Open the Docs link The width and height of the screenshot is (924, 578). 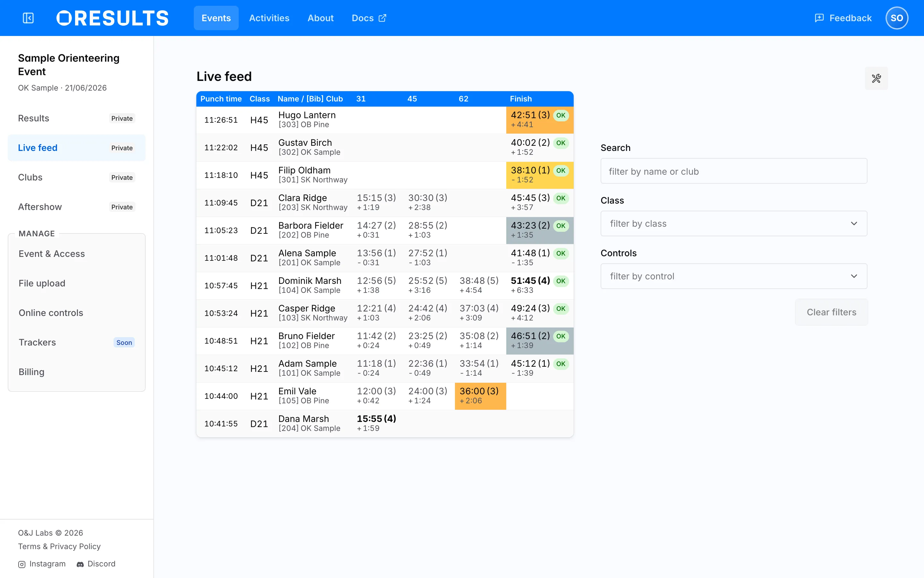pyautogui.click(x=369, y=18)
